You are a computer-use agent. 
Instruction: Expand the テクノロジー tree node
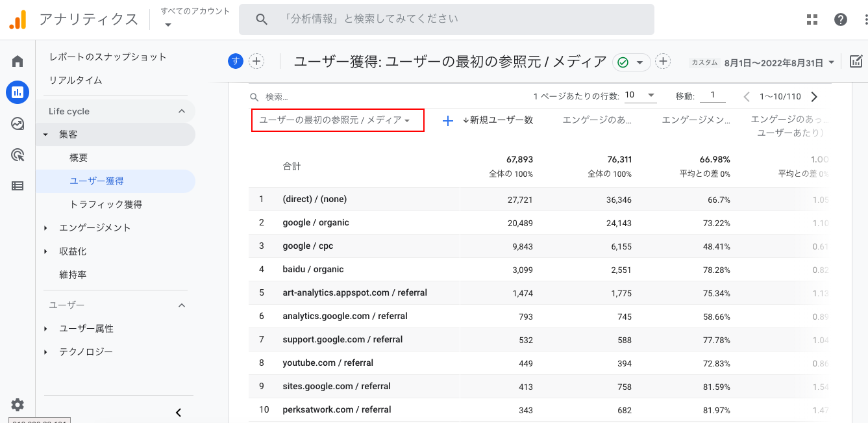[45, 352]
